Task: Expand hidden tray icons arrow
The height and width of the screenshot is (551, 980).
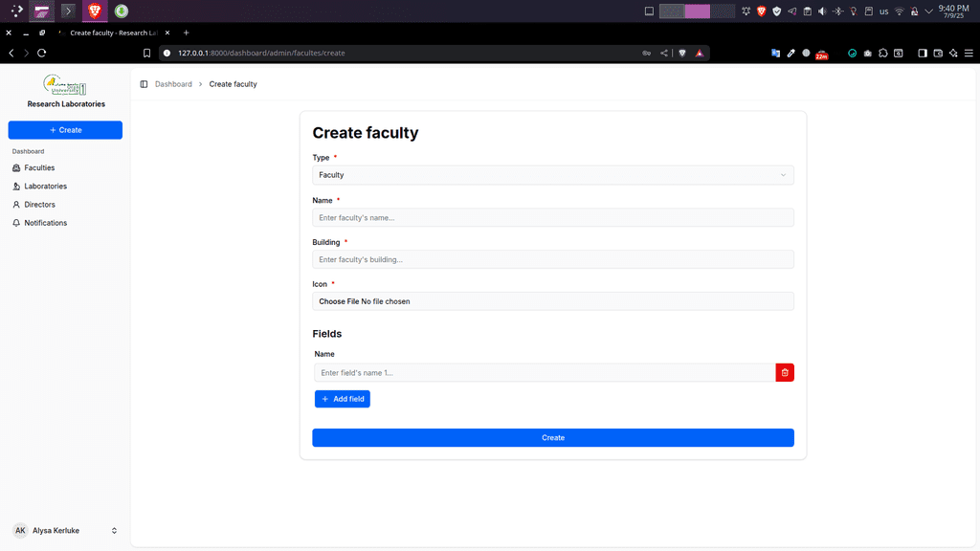Action: 928,11
